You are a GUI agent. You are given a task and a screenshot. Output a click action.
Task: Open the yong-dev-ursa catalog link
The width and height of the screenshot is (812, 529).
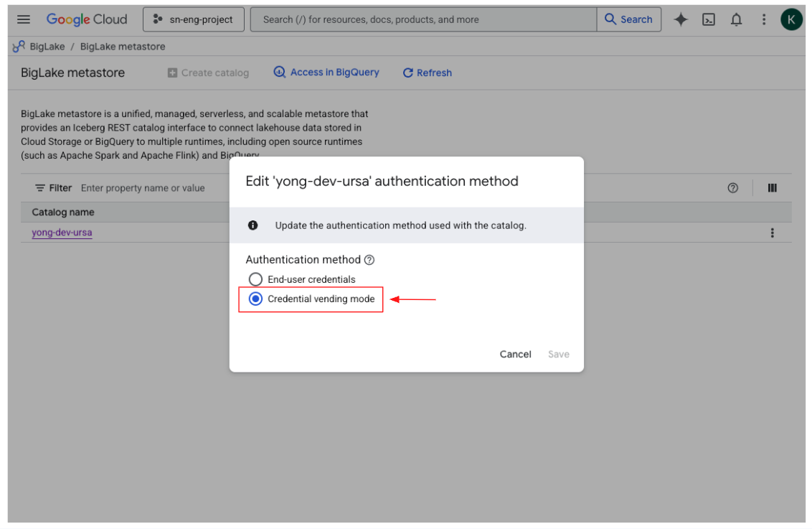point(62,233)
